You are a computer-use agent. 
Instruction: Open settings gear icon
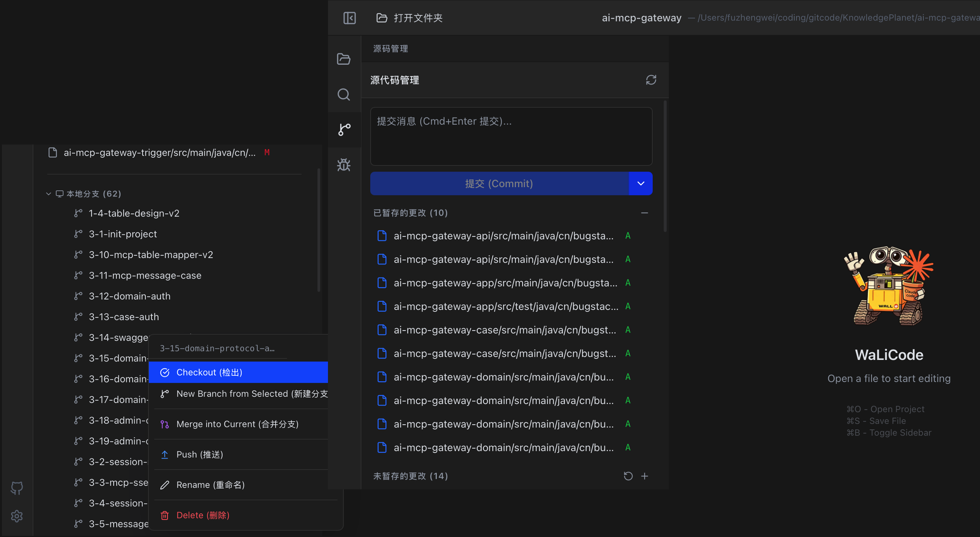click(17, 516)
